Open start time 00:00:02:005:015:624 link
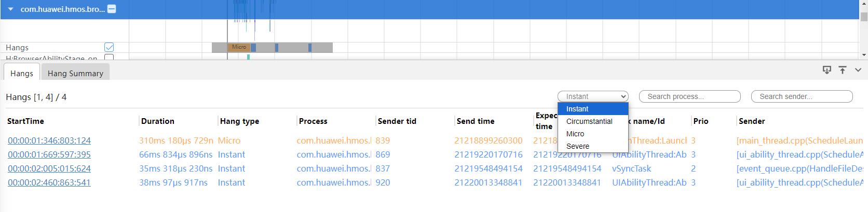This screenshot has height=212, width=868. point(49,168)
